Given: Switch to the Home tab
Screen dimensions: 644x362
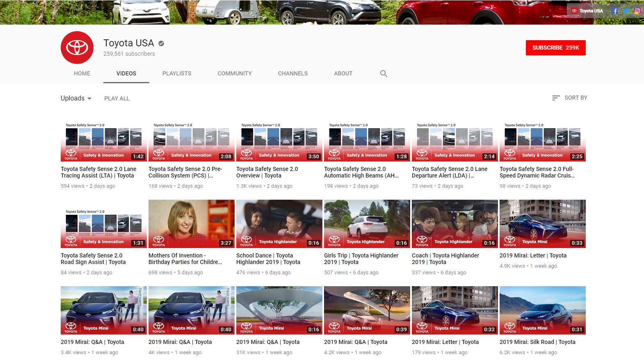Looking at the screenshot, I should (82, 74).
